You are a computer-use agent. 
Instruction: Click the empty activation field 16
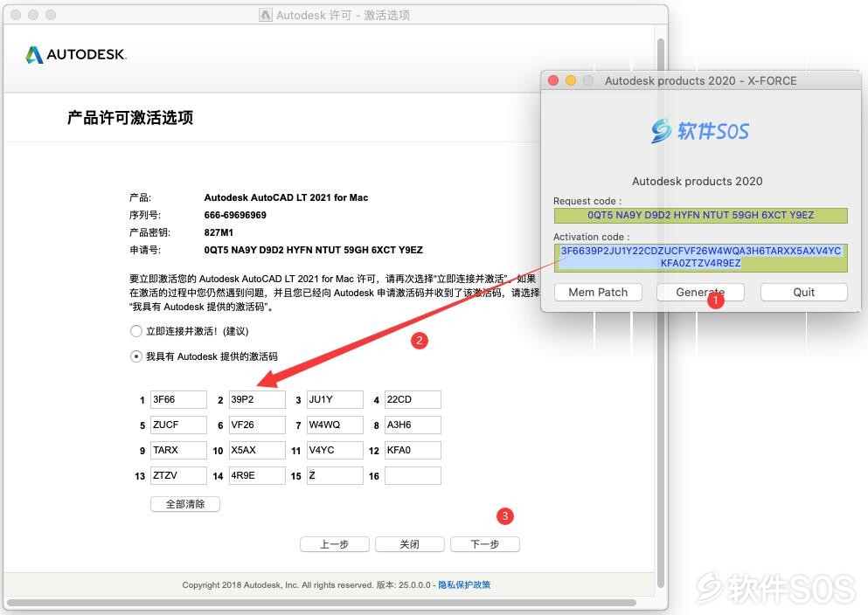click(413, 475)
